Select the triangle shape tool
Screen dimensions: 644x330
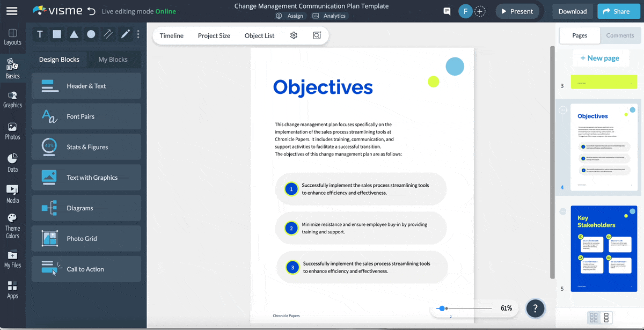pos(74,34)
